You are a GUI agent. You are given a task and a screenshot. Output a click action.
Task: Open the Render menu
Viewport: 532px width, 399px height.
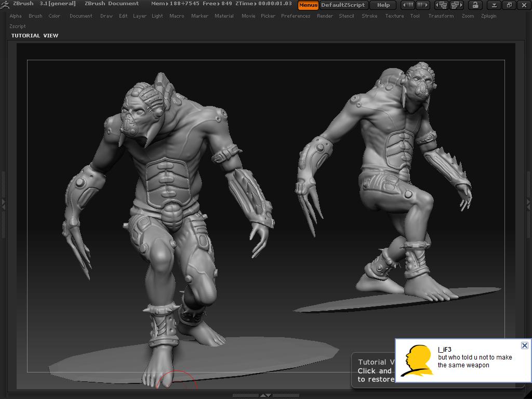point(325,16)
